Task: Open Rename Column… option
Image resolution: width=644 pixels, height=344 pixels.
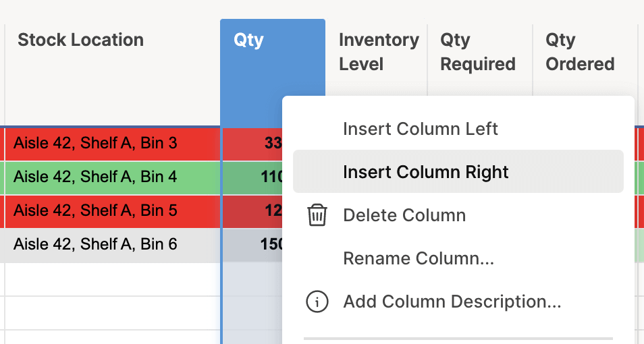Action: tap(419, 258)
